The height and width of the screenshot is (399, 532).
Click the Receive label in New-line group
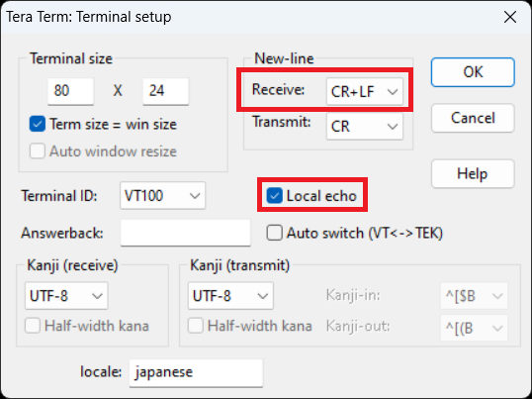click(x=278, y=90)
